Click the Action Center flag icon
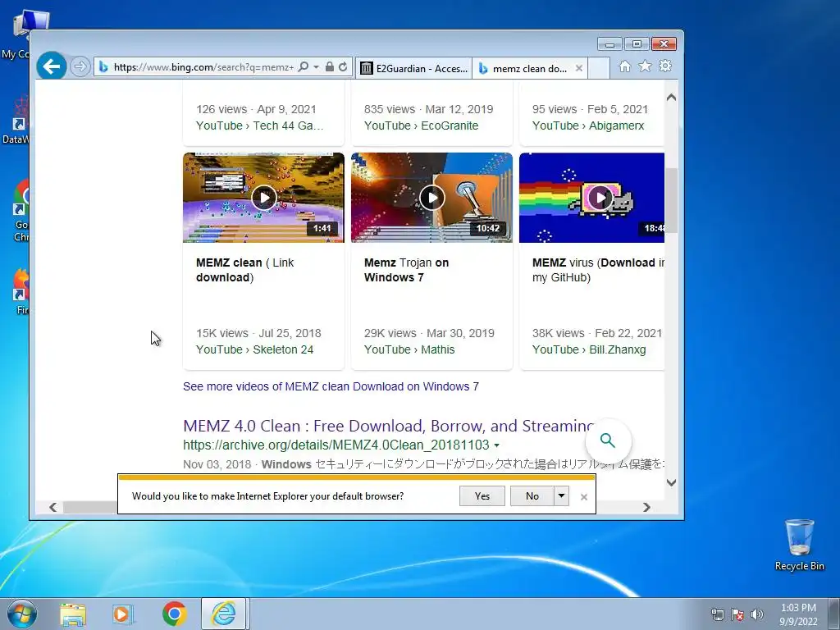 point(737,614)
